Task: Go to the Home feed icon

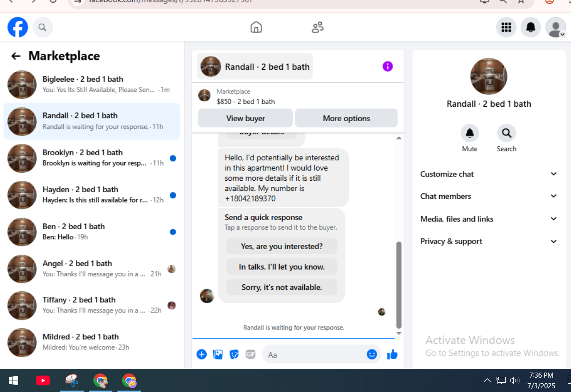Action: pos(256,27)
